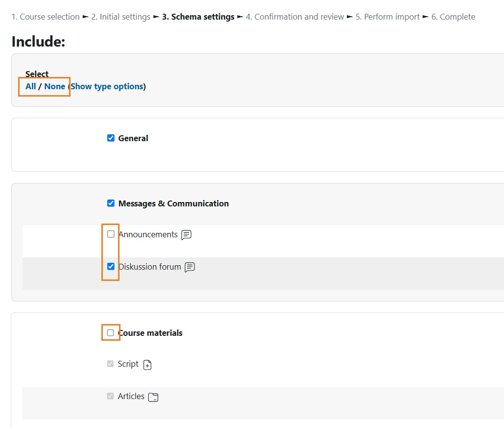Choose the None selection link
Viewport: 504px width, 428px height.
click(55, 86)
